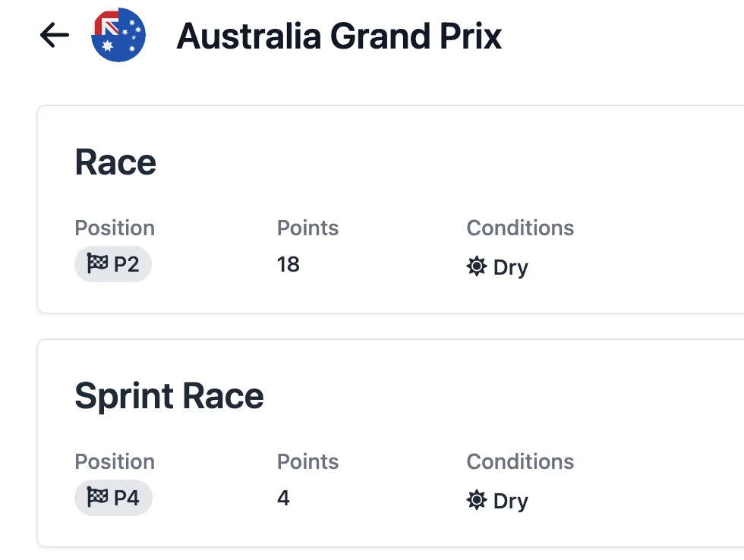The image size is (744, 560).
Task: Click the Australia Grand Prix title
Action: click(339, 36)
